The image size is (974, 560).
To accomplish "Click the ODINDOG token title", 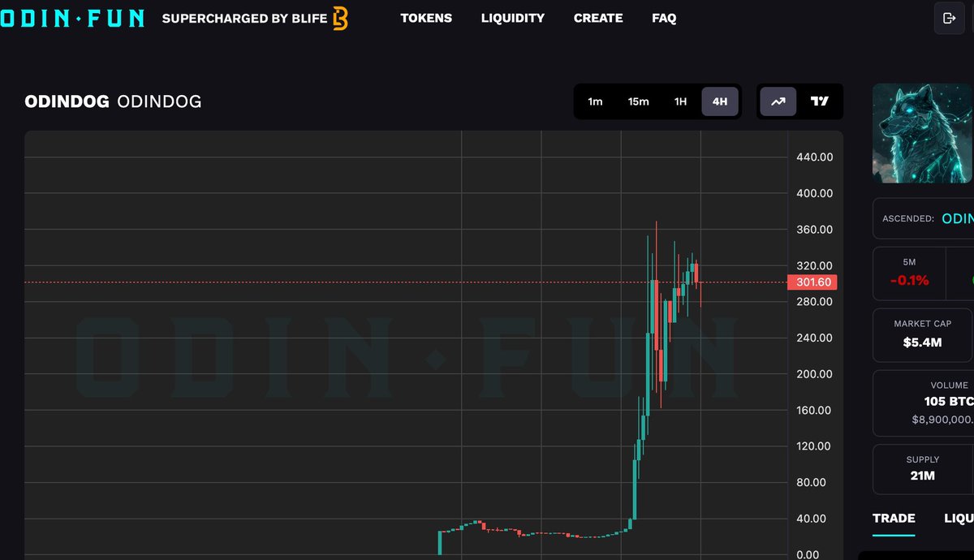I will pyautogui.click(x=113, y=102).
